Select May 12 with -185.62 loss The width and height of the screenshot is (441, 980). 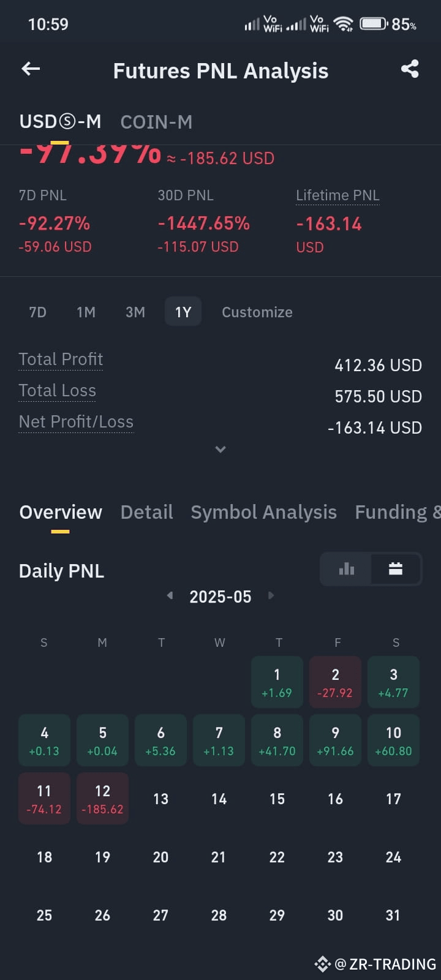point(102,798)
